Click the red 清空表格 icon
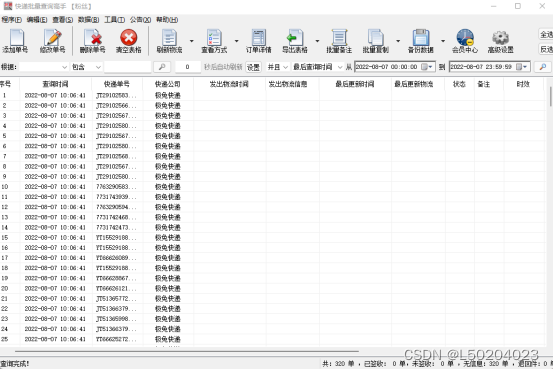 (x=129, y=41)
